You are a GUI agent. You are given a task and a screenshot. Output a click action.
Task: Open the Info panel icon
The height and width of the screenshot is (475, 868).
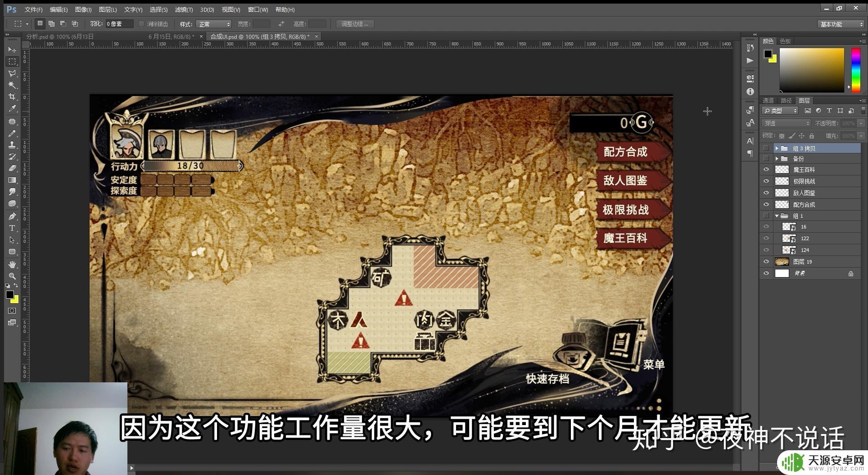[x=750, y=91]
